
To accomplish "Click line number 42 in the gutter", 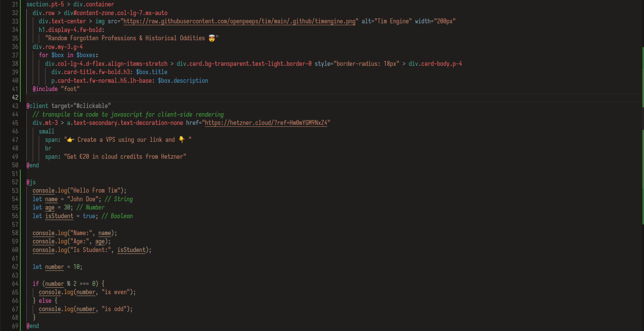I will coord(15,97).
